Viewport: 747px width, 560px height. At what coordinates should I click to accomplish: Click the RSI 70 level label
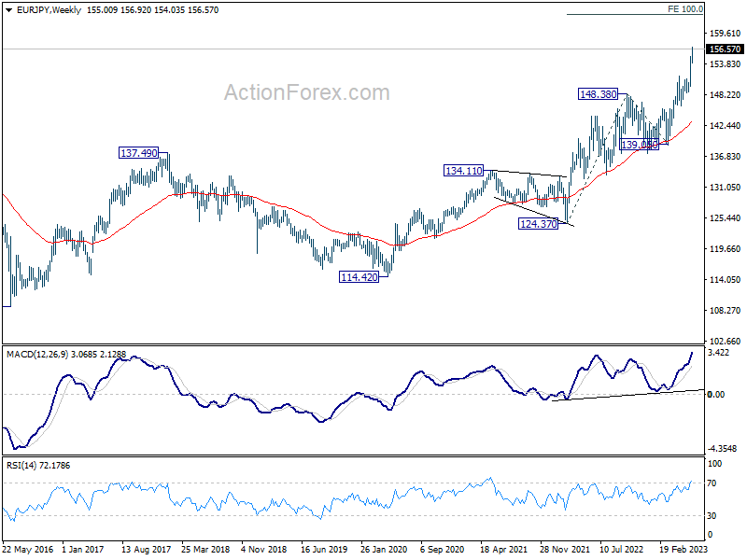[712, 483]
